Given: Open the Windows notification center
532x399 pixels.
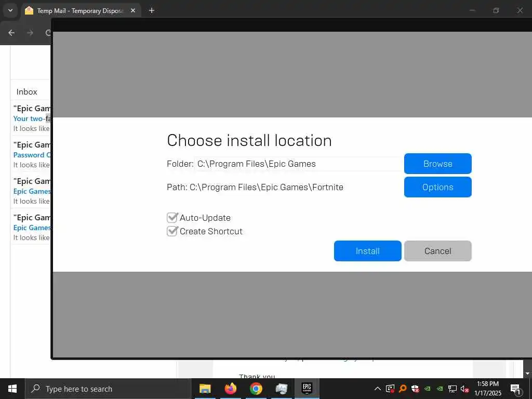Looking at the screenshot, I should [515, 389].
